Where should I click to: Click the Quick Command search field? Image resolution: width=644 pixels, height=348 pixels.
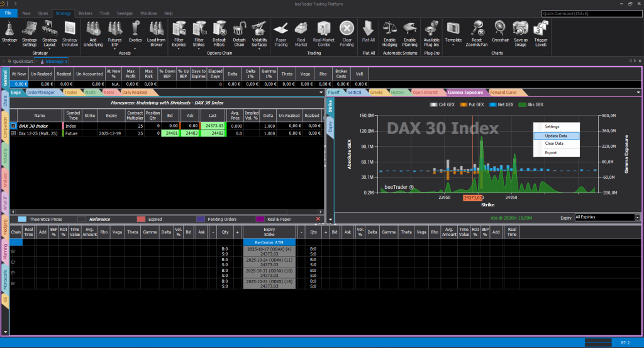tap(591, 13)
